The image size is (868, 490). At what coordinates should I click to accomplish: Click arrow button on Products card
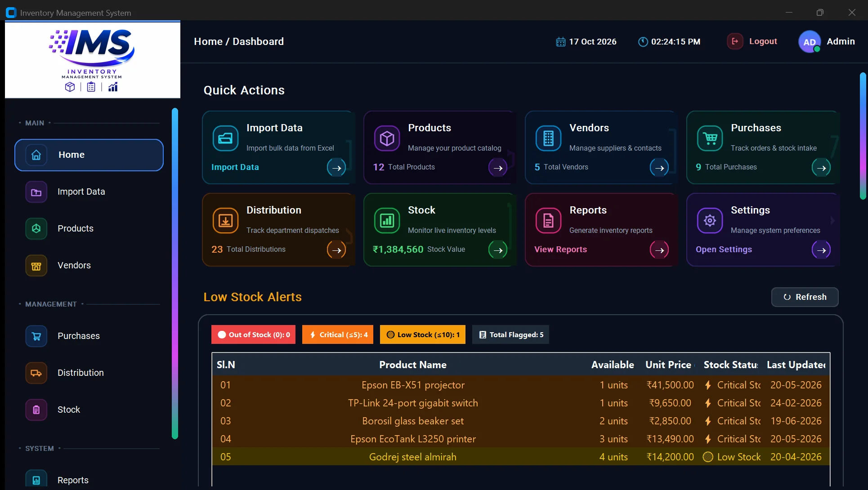498,168
